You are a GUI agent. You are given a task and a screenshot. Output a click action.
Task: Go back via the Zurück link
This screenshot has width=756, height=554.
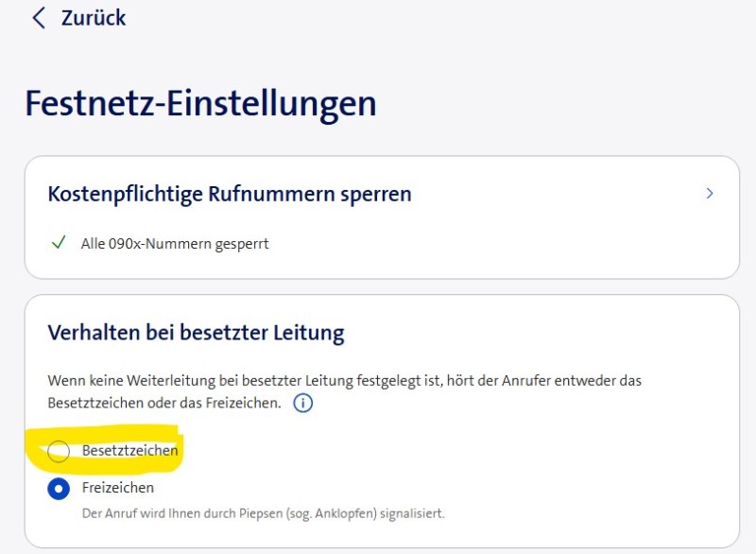[x=93, y=18]
